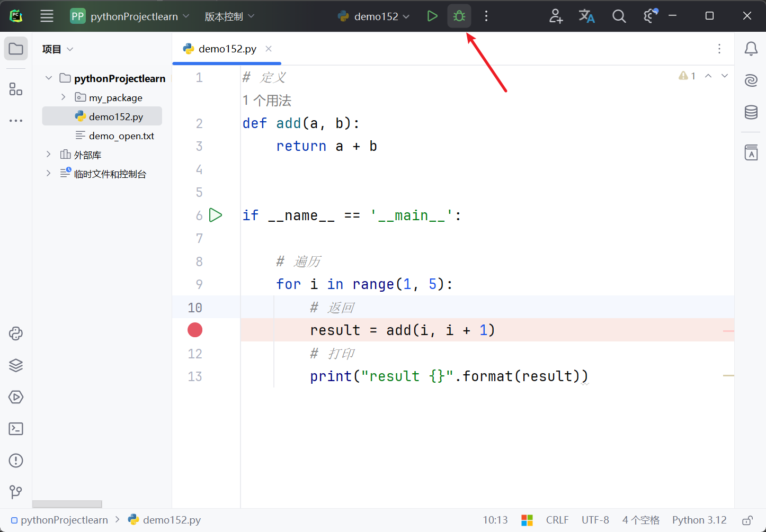Click the Windows logo icon in status bar

(x=527, y=520)
